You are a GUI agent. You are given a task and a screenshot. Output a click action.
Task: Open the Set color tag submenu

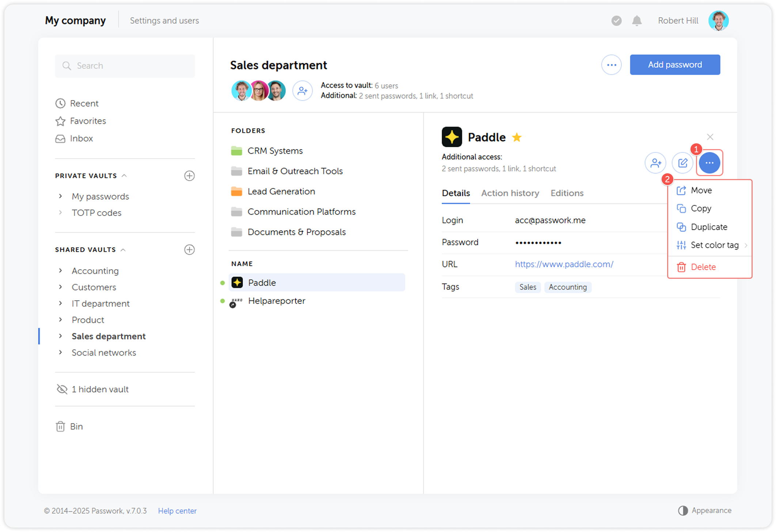(x=715, y=245)
